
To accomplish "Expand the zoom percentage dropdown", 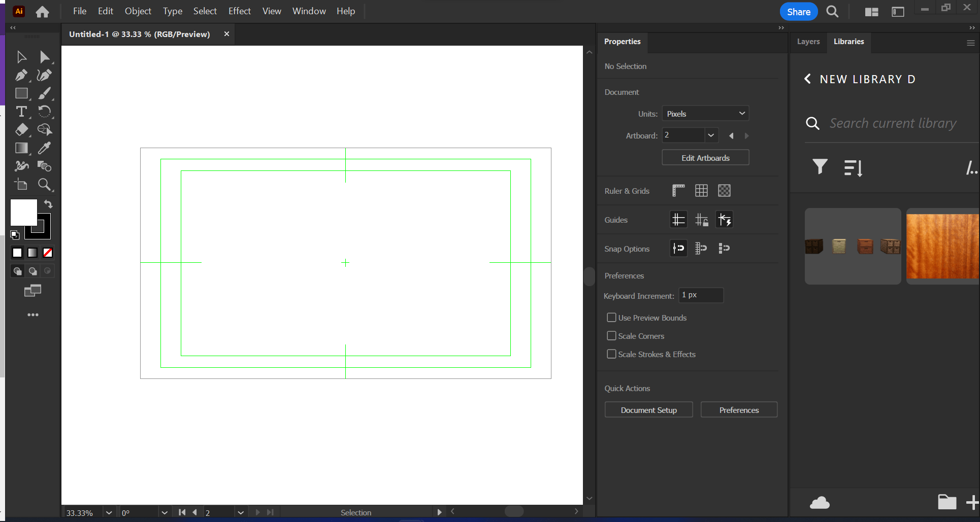I will [x=108, y=512].
